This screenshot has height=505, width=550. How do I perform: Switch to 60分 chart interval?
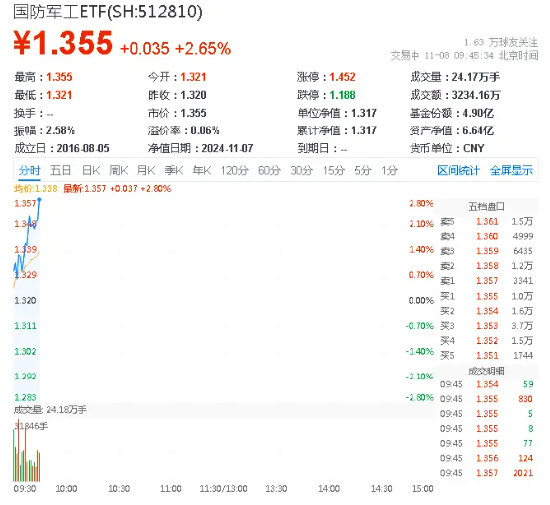269,170
